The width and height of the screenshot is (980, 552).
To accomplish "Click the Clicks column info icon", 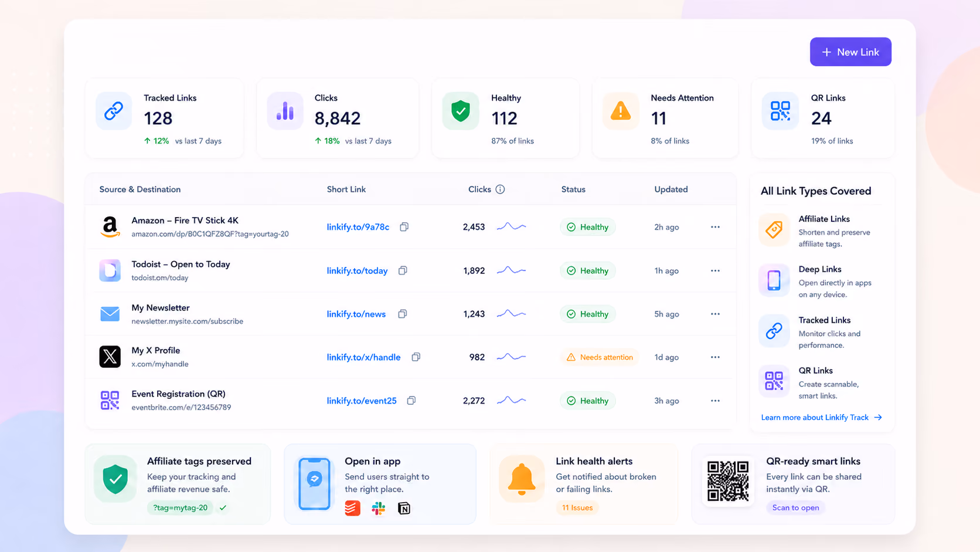I will tap(500, 189).
